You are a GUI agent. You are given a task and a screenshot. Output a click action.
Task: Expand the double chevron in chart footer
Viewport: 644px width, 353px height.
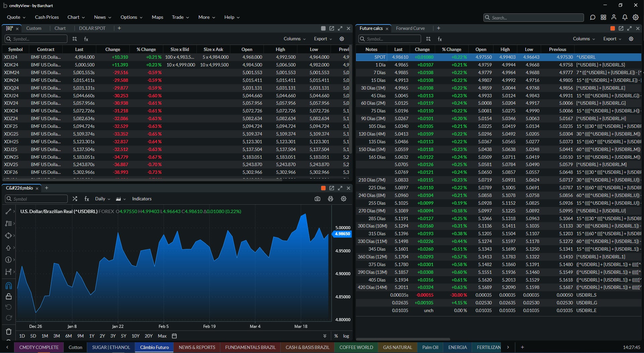325,336
